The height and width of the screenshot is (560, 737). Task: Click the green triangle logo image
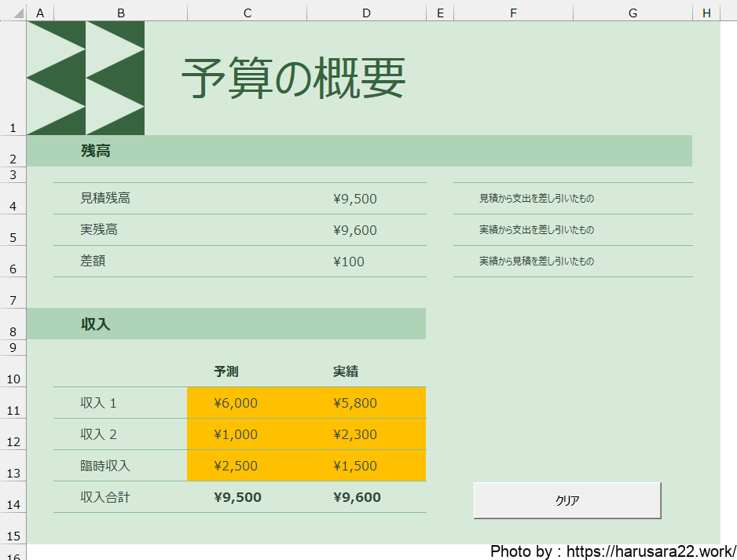click(86, 78)
